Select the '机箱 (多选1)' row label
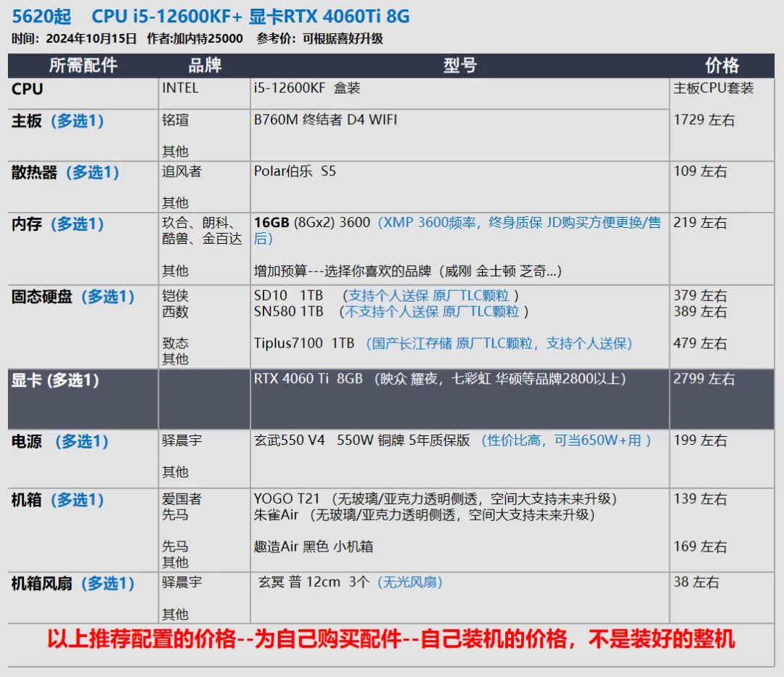Screen dimensions: 784x677 click(x=57, y=500)
